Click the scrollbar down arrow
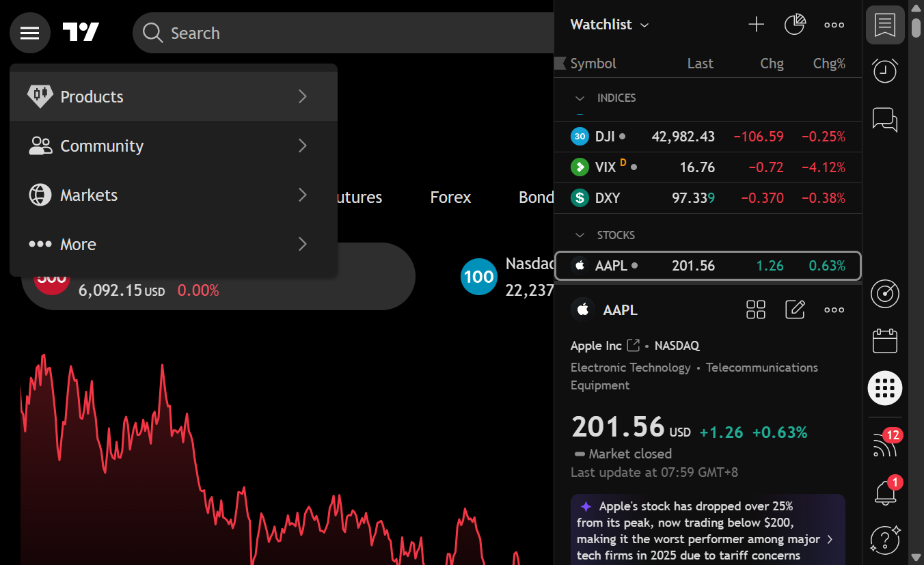Viewport: 924px width, 565px height. point(917,557)
